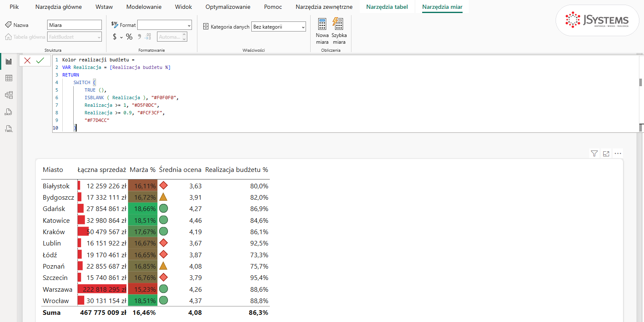
Task: Open the DAX query view from the left sidebar
Action: tap(8, 112)
